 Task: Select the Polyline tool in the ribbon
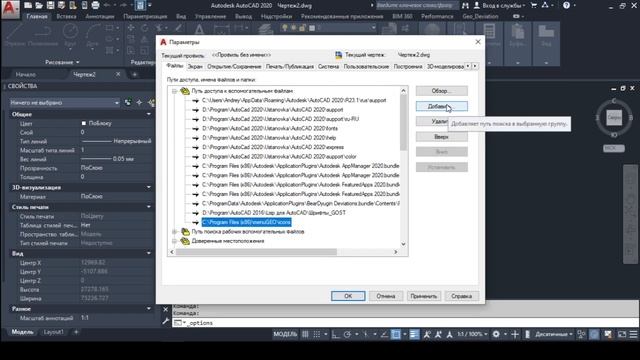coord(43,34)
